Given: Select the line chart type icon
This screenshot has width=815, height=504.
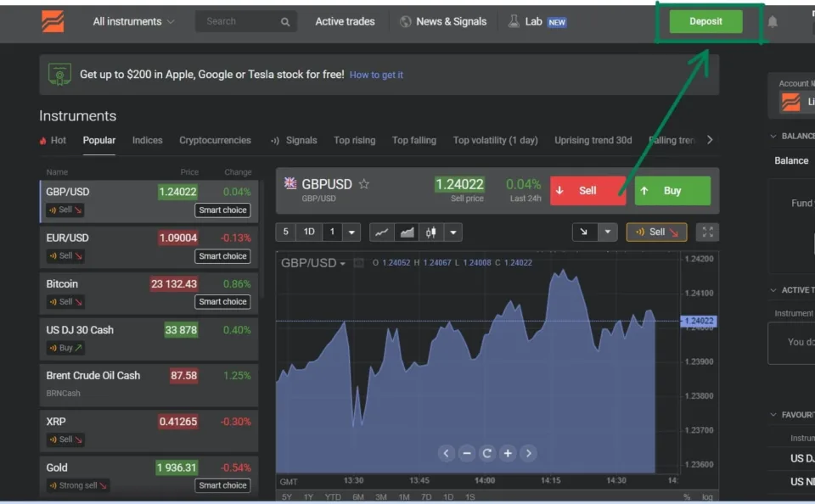Looking at the screenshot, I should click(382, 232).
